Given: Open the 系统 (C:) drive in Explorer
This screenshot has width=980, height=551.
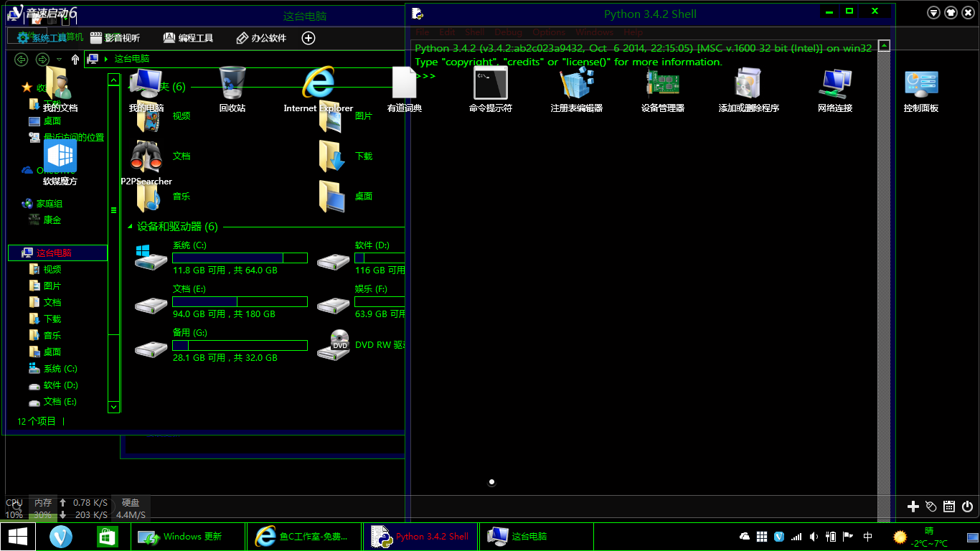Looking at the screenshot, I should [221, 258].
